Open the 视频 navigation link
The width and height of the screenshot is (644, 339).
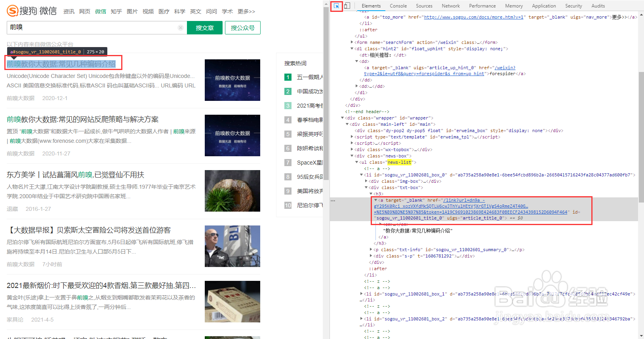coord(148,11)
